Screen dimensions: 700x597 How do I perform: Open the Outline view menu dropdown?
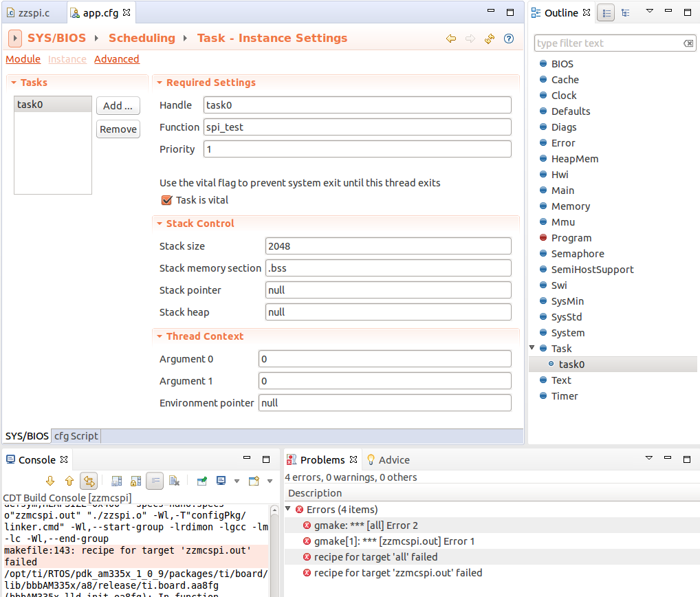click(x=650, y=11)
